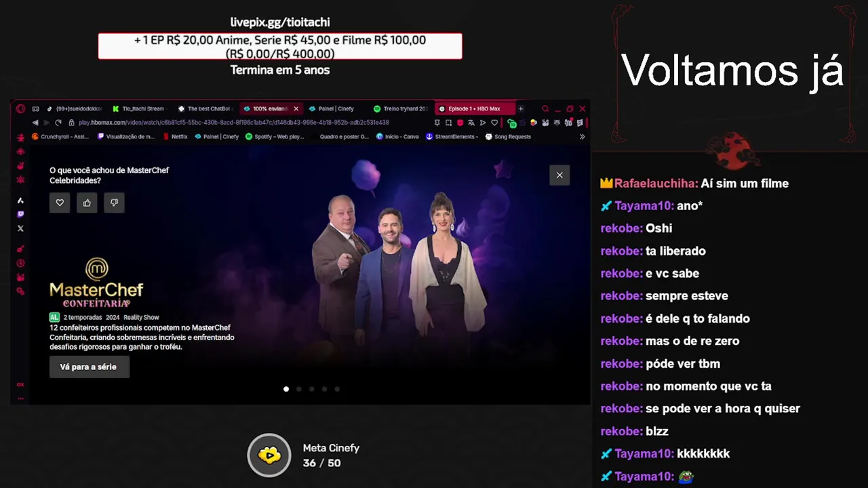Expand hidden bookmarks chevron
Screen dimensions: 868x488
[x=582, y=136]
